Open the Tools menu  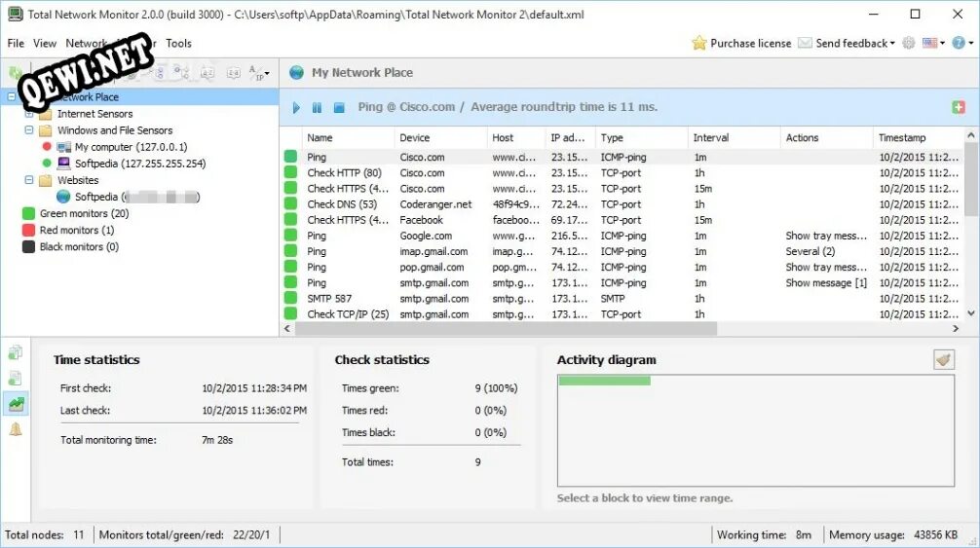point(178,43)
